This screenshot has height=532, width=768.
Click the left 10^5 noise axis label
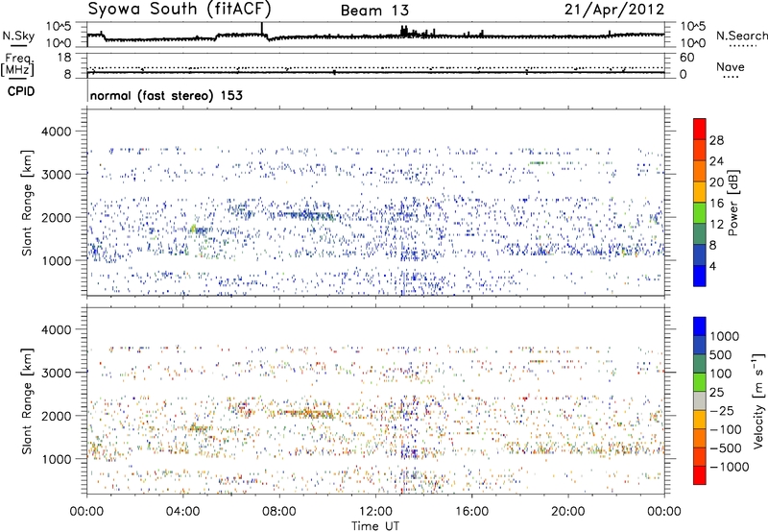[60, 26]
